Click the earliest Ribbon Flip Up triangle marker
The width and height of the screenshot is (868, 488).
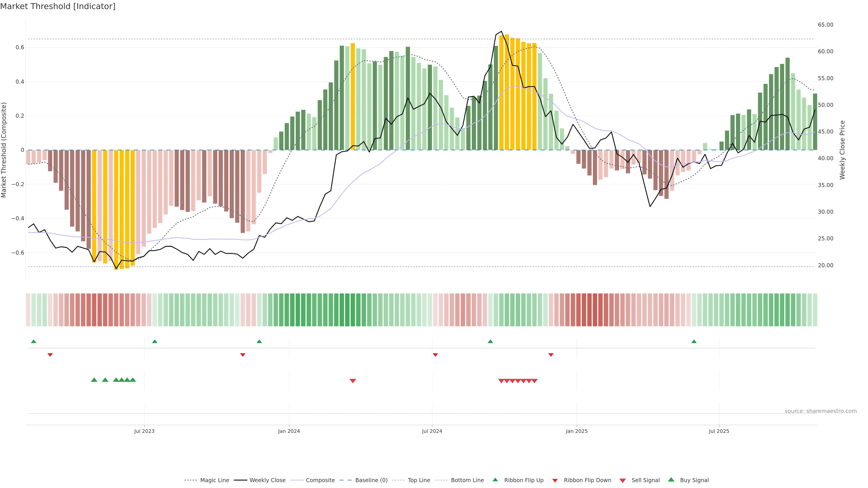[33, 342]
